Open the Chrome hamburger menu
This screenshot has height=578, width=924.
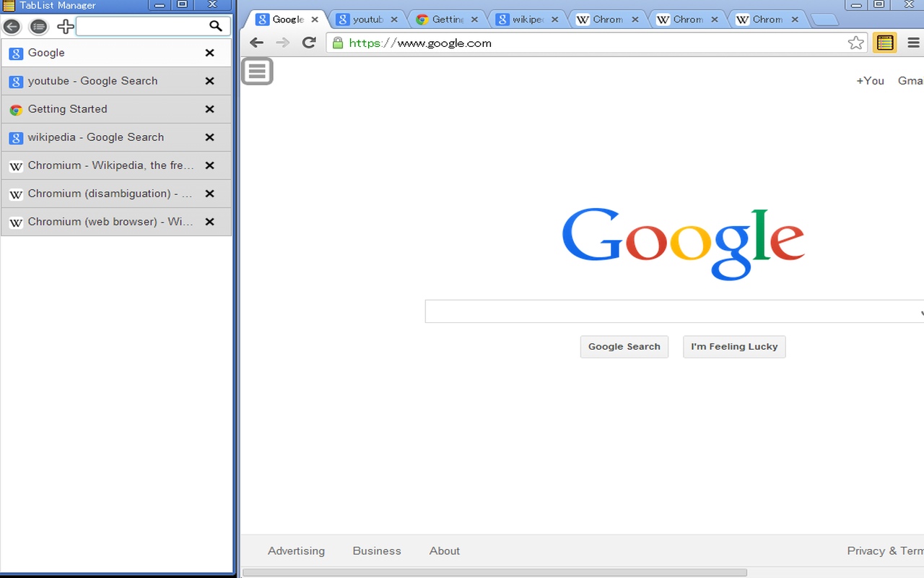[x=913, y=43]
